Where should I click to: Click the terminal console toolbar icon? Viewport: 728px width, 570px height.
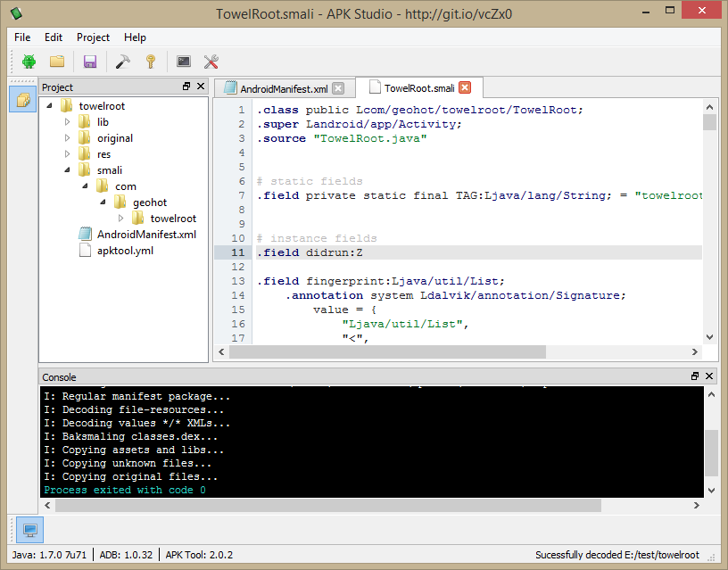184,62
